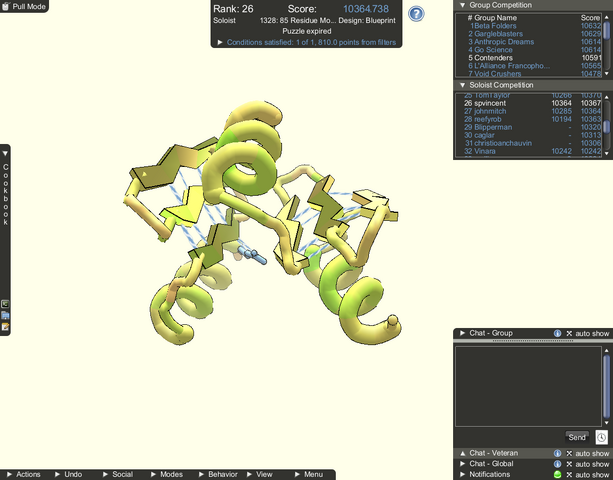Click the Send chat button
Screen dimensions: 613x480
point(577,437)
